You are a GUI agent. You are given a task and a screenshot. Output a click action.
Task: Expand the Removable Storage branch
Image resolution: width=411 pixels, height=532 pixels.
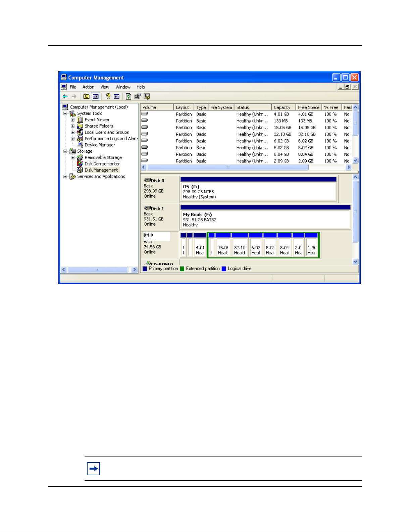[72, 157]
